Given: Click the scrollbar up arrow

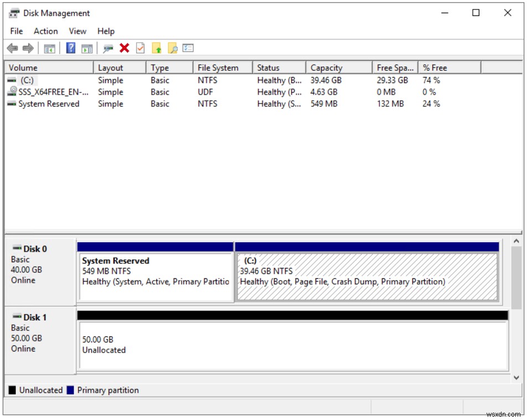Looking at the screenshot, I should 516,240.
